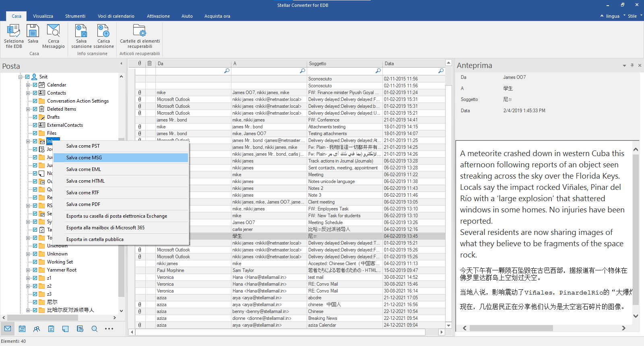Switch to Journal view in bottom bar
644x346 pixels.
[x=80, y=329]
